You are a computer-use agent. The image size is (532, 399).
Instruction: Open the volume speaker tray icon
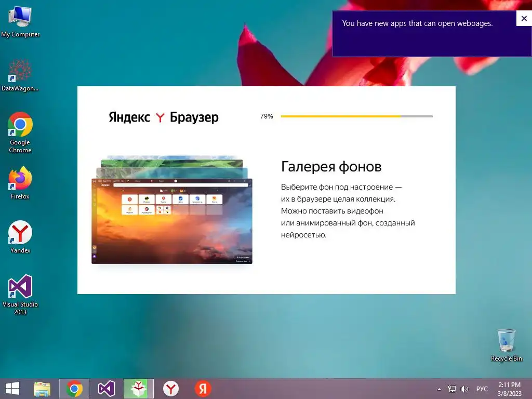[x=464, y=389]
